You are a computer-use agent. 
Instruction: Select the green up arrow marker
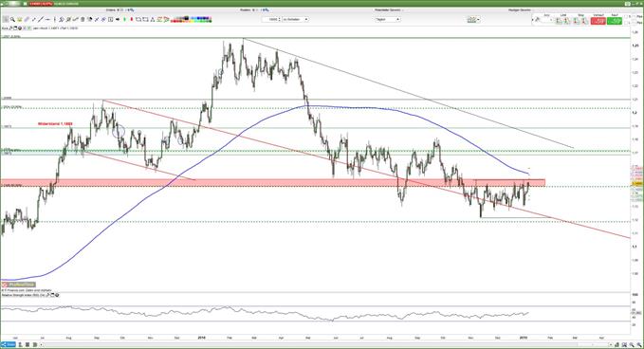(x=124, y=19)
